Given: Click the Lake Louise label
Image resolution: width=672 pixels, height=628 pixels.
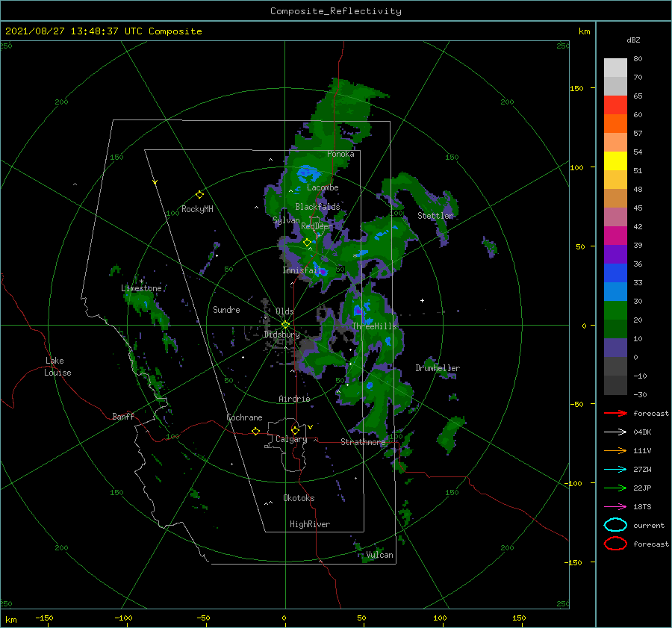Looking at the screenshot, I should point(57,367).
